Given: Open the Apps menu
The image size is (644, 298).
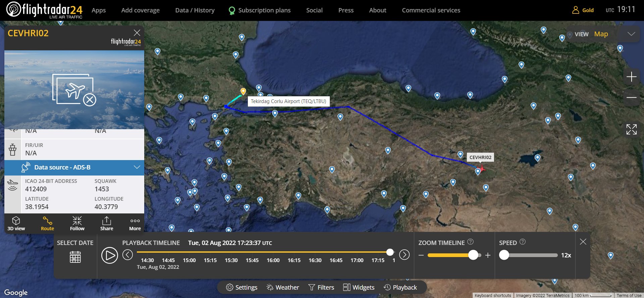Looking at the screenshot, I should pyautogui.click(x=99, y=10).
